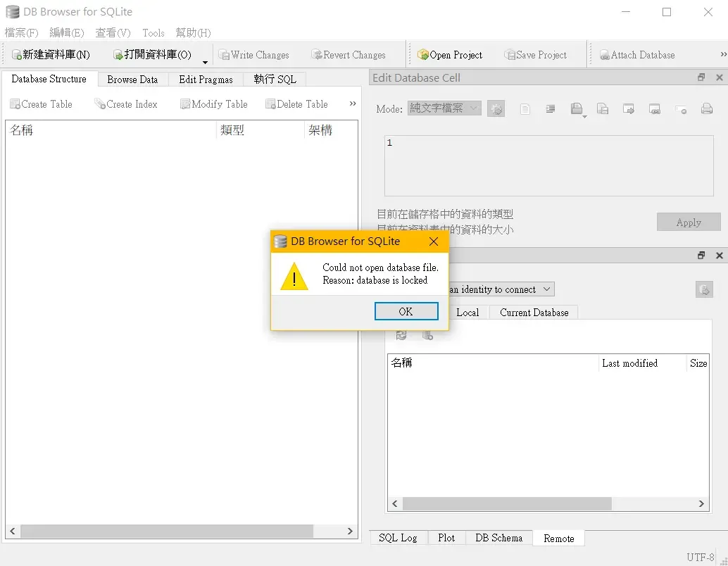Open the Mode dropdown (純文字檔案)
Image resolution: width=728 pixels, height=566 pixels.
point(444,108)
